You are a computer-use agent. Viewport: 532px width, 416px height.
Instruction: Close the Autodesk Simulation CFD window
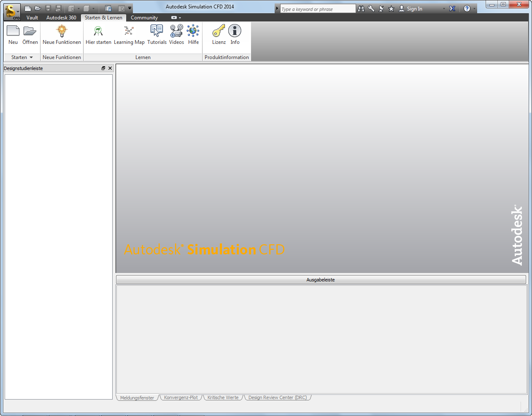pyautogui.click(x=519, y=5)
